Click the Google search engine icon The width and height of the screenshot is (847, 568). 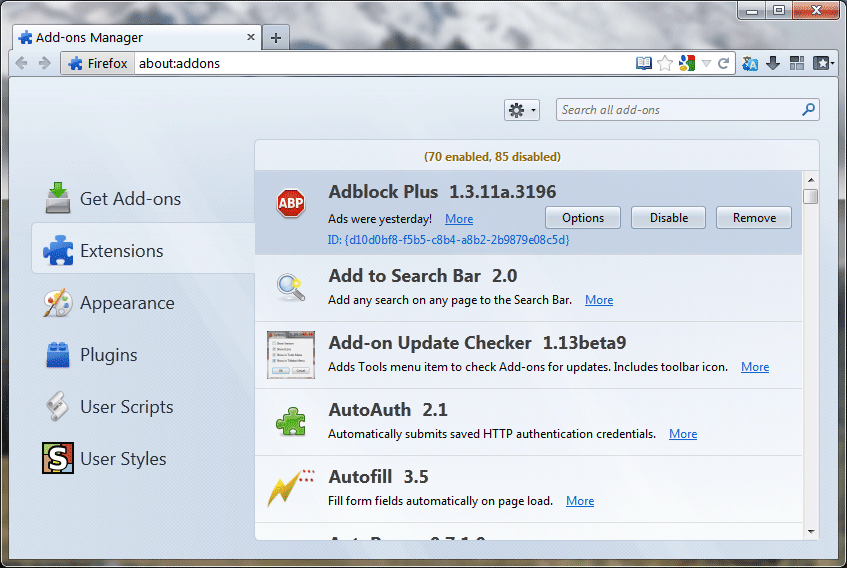click(687, 63)
